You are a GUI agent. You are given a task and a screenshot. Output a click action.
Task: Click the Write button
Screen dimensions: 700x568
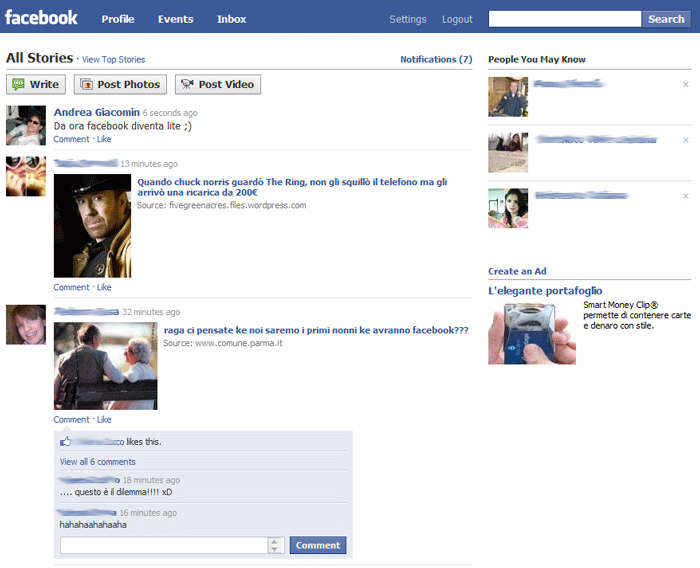[36, 84]
